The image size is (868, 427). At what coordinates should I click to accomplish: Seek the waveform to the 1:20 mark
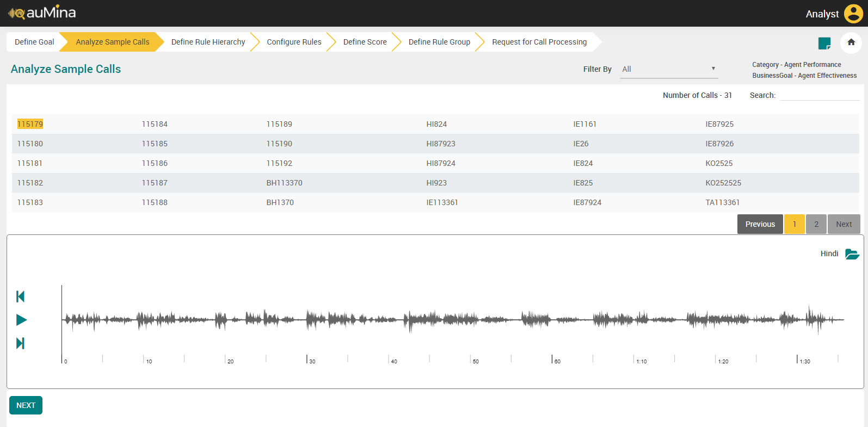[716, 320]
